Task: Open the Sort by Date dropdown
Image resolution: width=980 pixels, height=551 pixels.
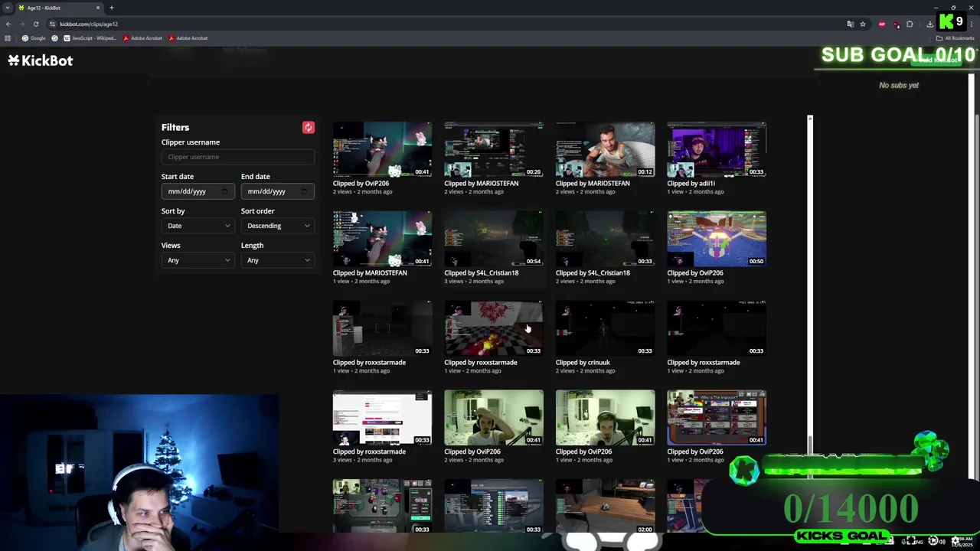Action: coord(198,226)
